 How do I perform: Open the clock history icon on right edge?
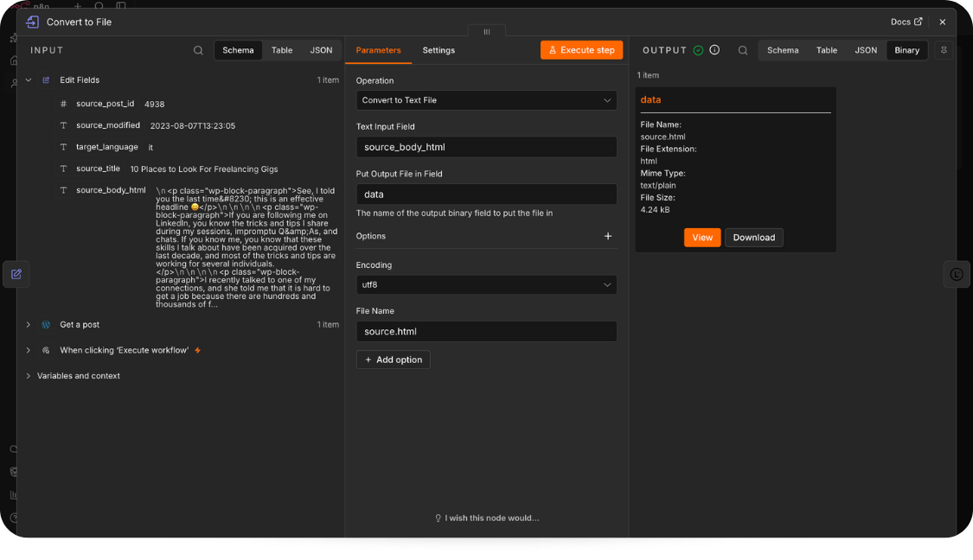pyautogui.click(x=957, y=274)
